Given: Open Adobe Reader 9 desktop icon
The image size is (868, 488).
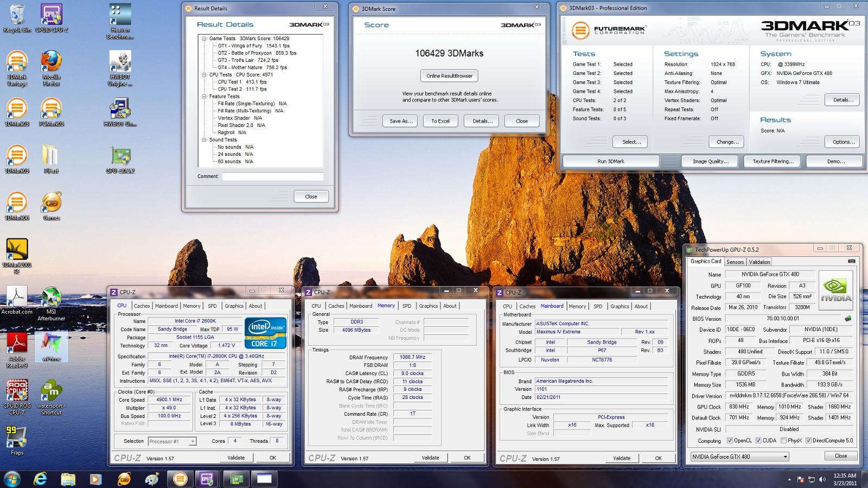Looking at the screenshot, I should point(17,351).
